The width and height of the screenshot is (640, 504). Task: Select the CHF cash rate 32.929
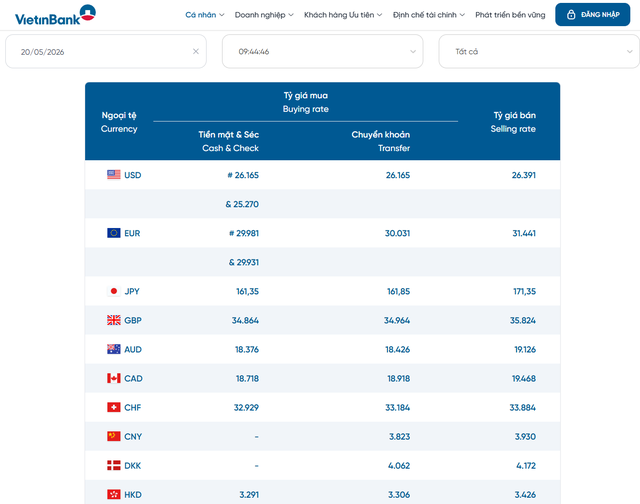[246, 407]
